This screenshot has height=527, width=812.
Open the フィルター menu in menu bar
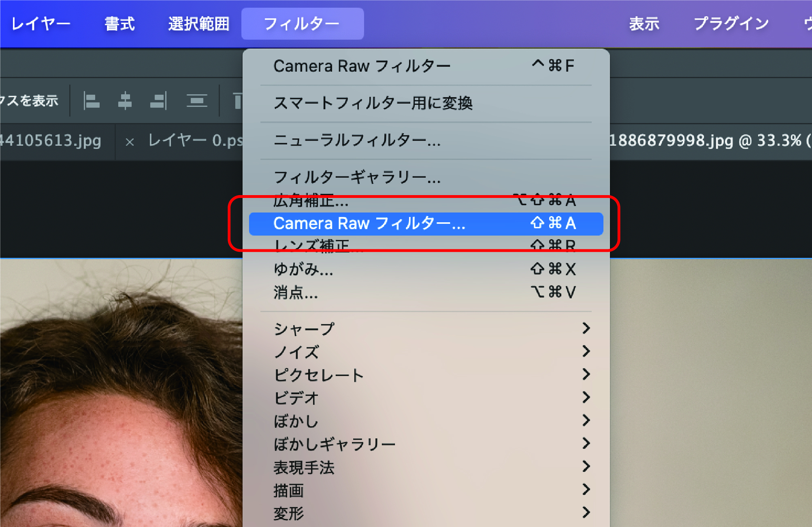tap(302, 24)
